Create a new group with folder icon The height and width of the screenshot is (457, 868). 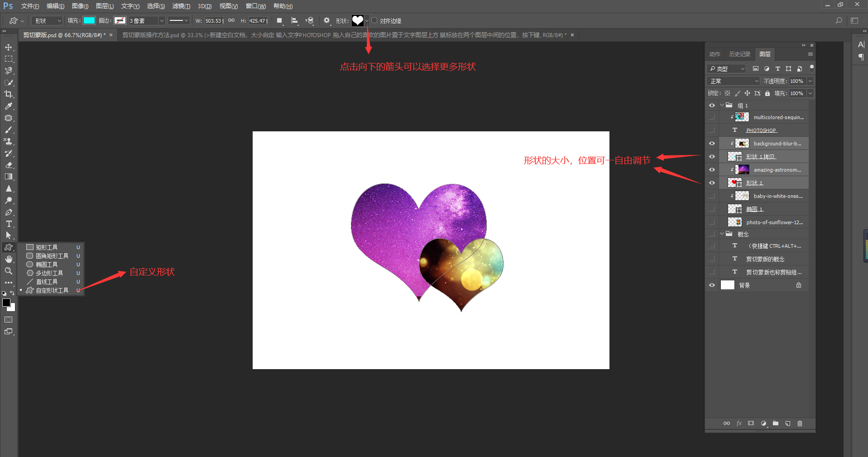[x=776, y=423]
